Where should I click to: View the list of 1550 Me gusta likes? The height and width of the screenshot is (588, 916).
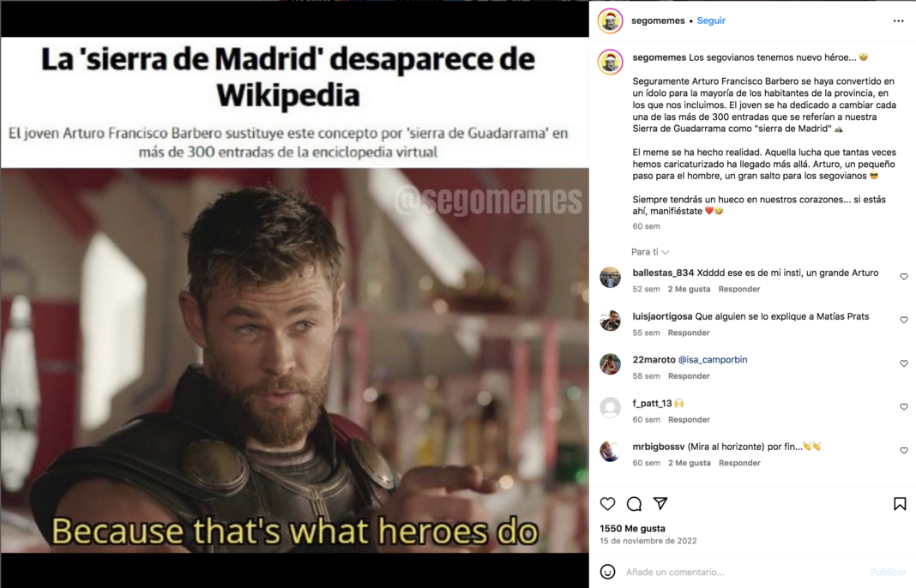(632, 529)
